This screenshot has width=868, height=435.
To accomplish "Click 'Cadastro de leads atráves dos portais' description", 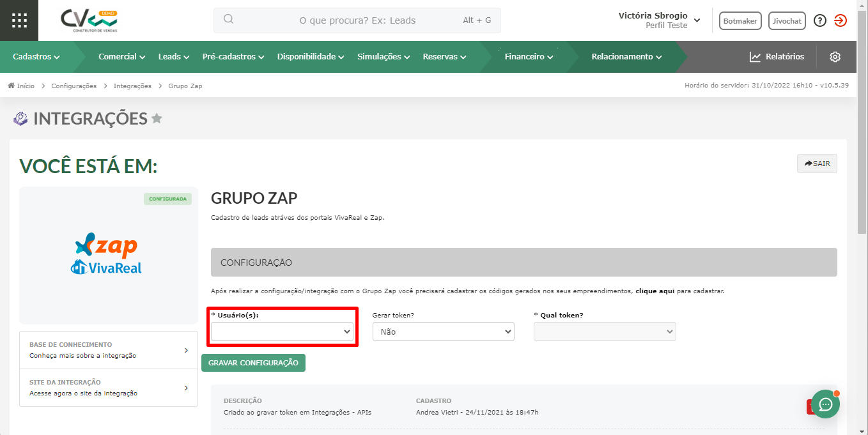I will pyautogui.click(x=297, y=218).
